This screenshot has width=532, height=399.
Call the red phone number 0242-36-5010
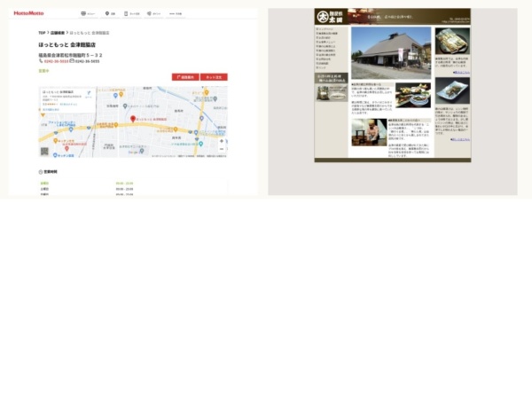click(x=57, y=61)
